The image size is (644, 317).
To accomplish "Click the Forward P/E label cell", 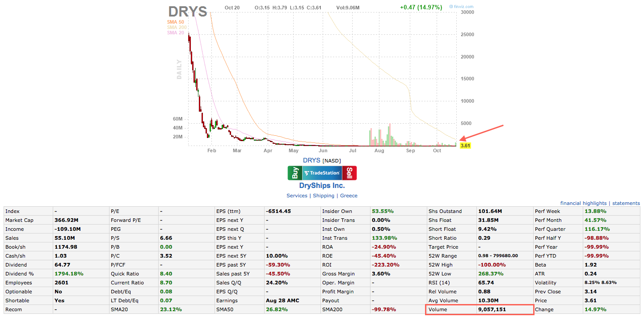I will point(134,220).
